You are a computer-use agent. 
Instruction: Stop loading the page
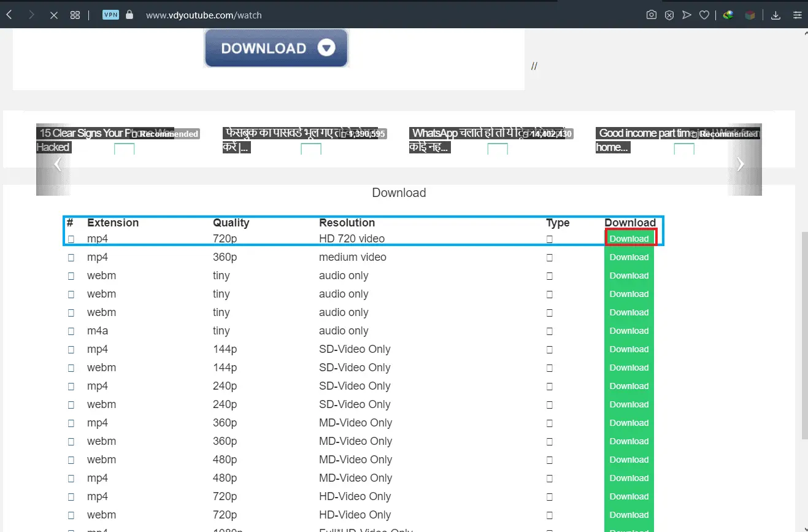point(54,15)
